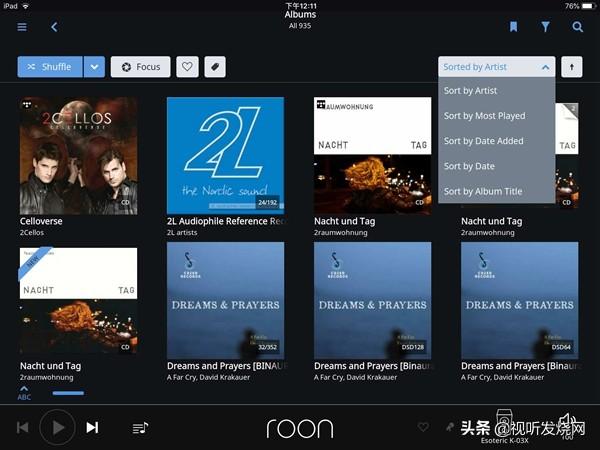
Task: Favorite the current track with footer heart
Action: pyautogui.click(x=423, y=427)
